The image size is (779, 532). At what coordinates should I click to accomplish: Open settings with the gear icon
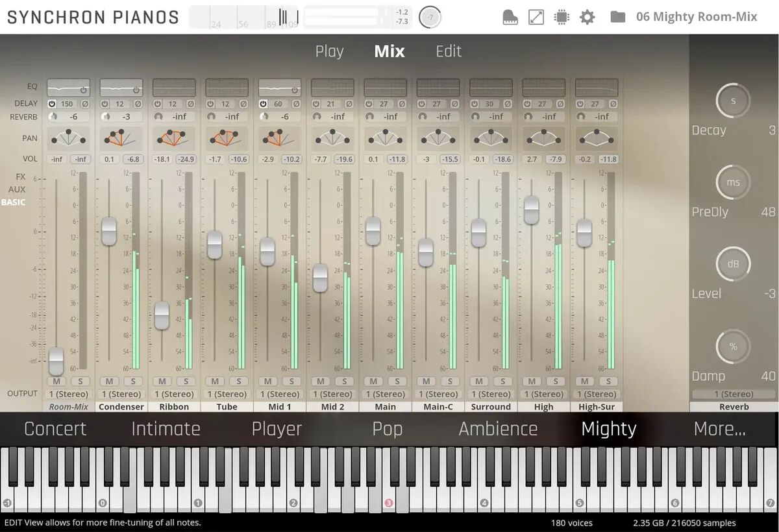pos(587,18)
